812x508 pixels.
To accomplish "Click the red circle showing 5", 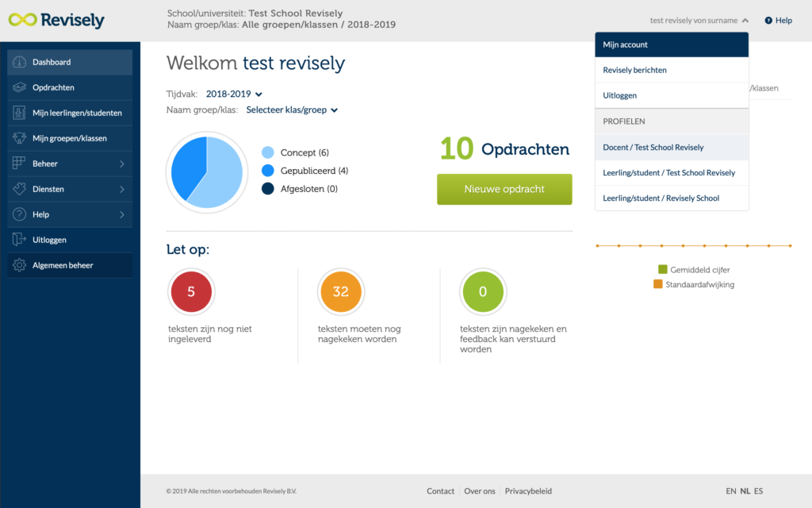I will click(x=191, y=292).
